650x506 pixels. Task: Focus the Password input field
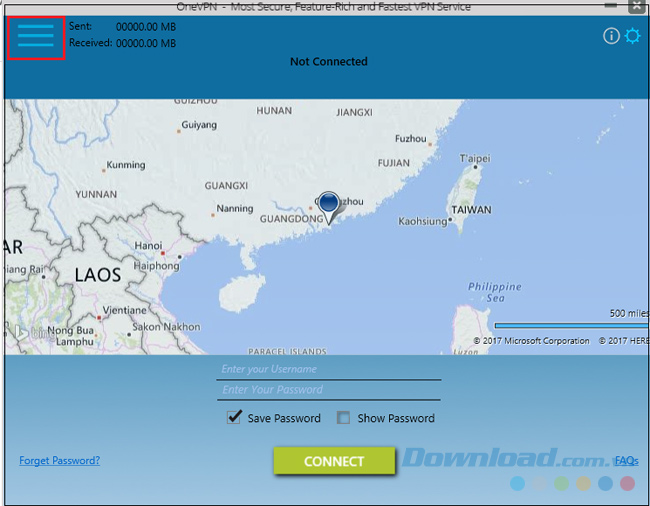tap(329, 390)
